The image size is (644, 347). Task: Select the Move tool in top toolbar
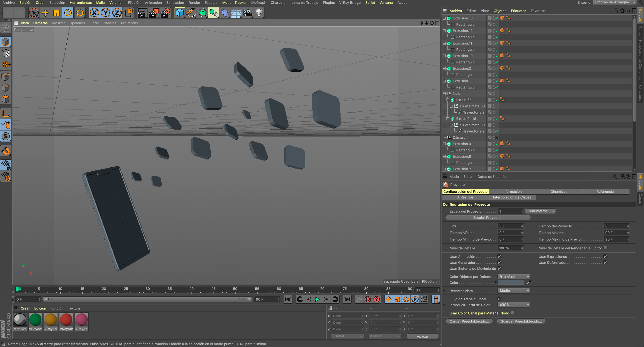click(x=45, y=13)
